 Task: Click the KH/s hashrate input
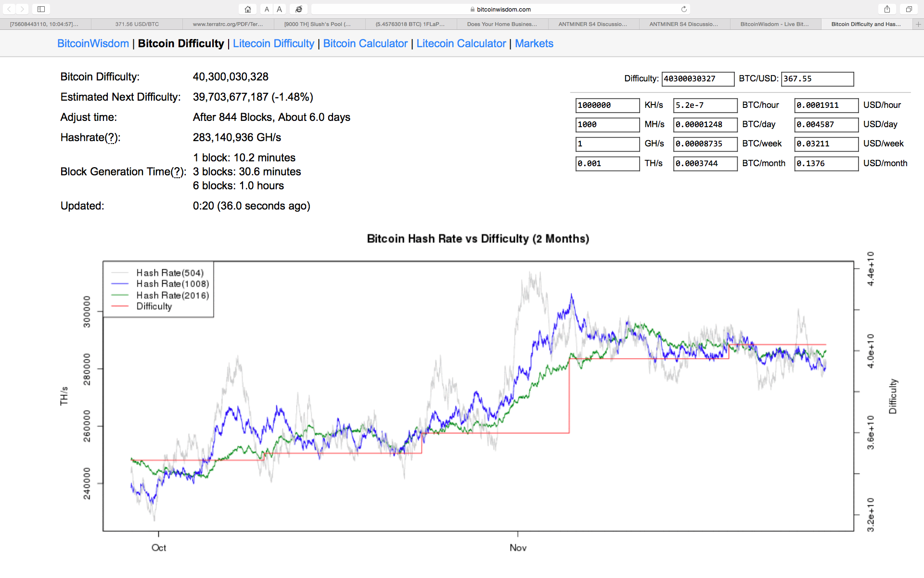(x=607, y=105)
